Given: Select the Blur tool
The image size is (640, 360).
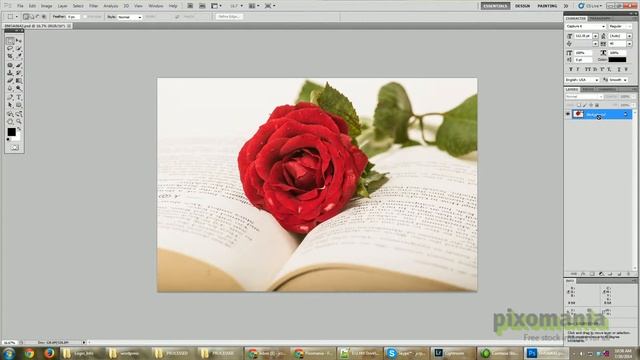Looking at the screenshot, I should [10, 88].
